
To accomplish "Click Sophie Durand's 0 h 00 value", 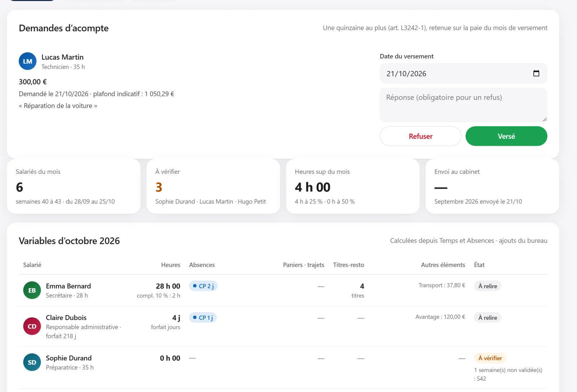I will pos(170,358).
